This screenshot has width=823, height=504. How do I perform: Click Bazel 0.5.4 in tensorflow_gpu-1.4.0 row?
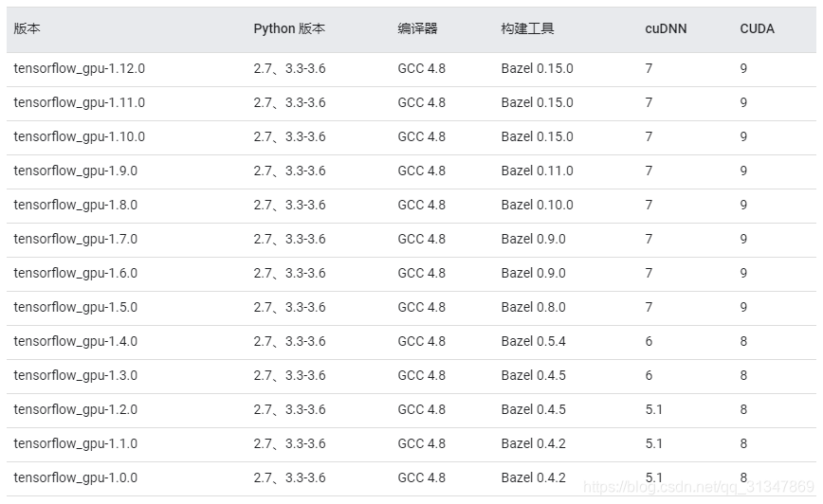click(533, 341)
